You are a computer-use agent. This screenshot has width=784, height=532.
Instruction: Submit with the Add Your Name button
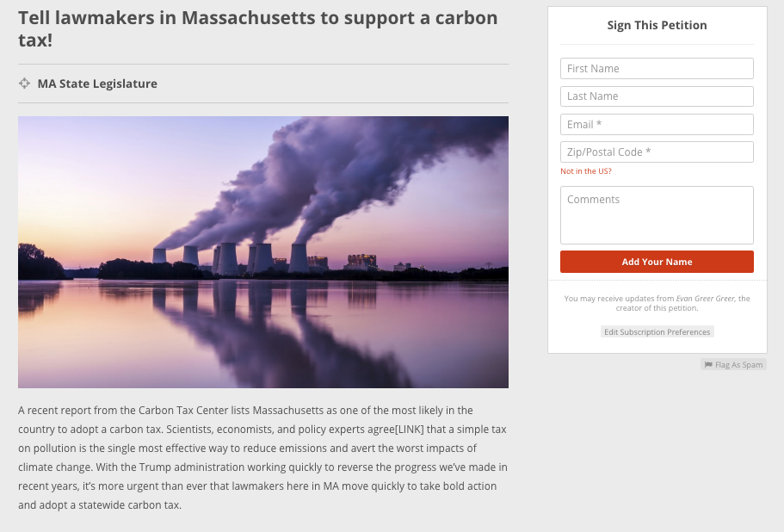point(657,262)
